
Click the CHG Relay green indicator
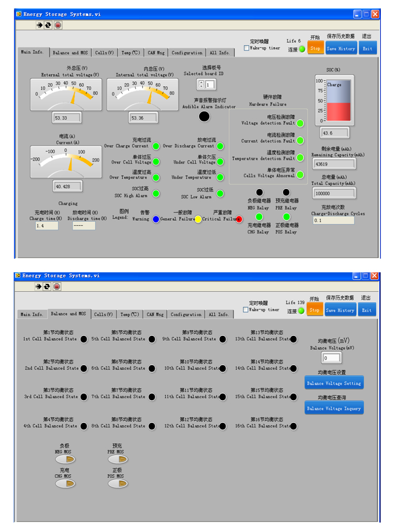click(x=259, y=217)
